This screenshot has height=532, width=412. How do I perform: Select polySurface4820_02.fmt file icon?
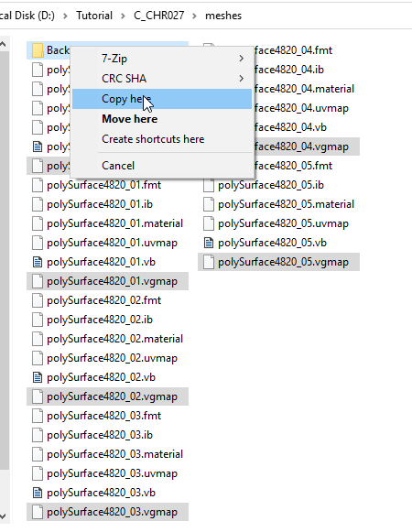(38, 300)
